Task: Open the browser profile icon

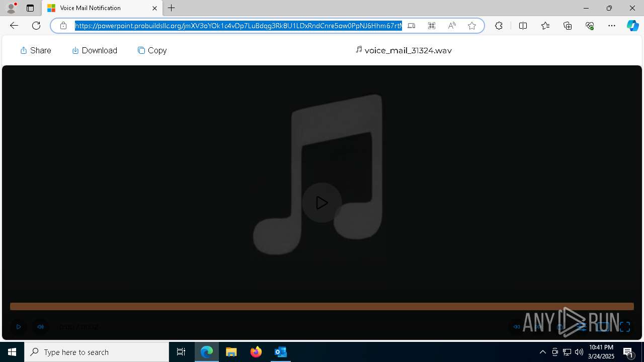Action: tap(11, 8)
